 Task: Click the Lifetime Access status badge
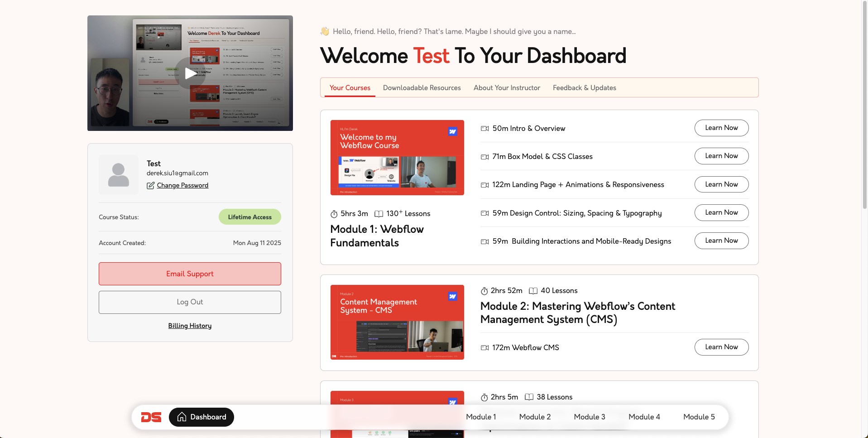[250, 217]
